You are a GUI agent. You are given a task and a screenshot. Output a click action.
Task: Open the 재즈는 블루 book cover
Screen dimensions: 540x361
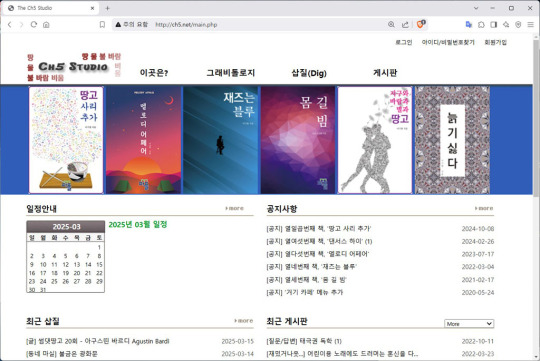pos(220,140)
